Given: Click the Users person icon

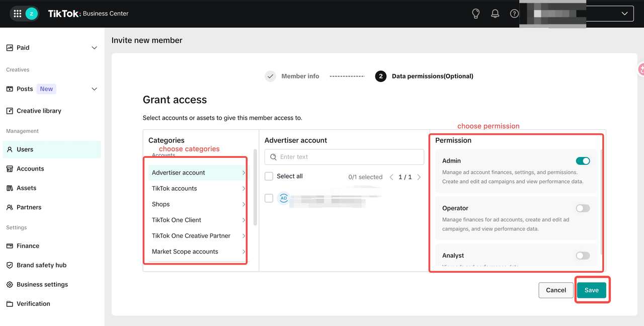Looking at the screenshot, I should tap(10, 149).
